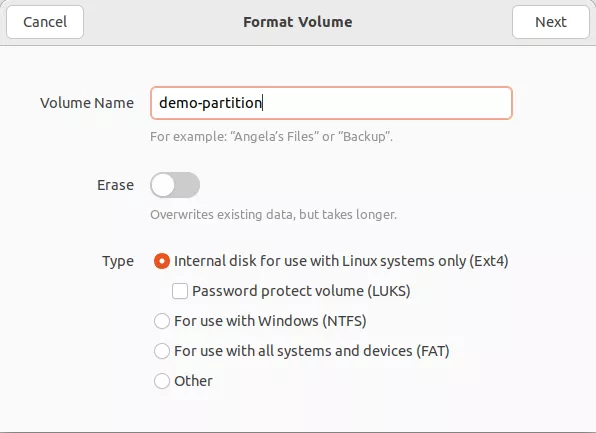Click the 'Other' label text
Image resolution: width=596 pixels, height=433 pixels.
point(193,381)
